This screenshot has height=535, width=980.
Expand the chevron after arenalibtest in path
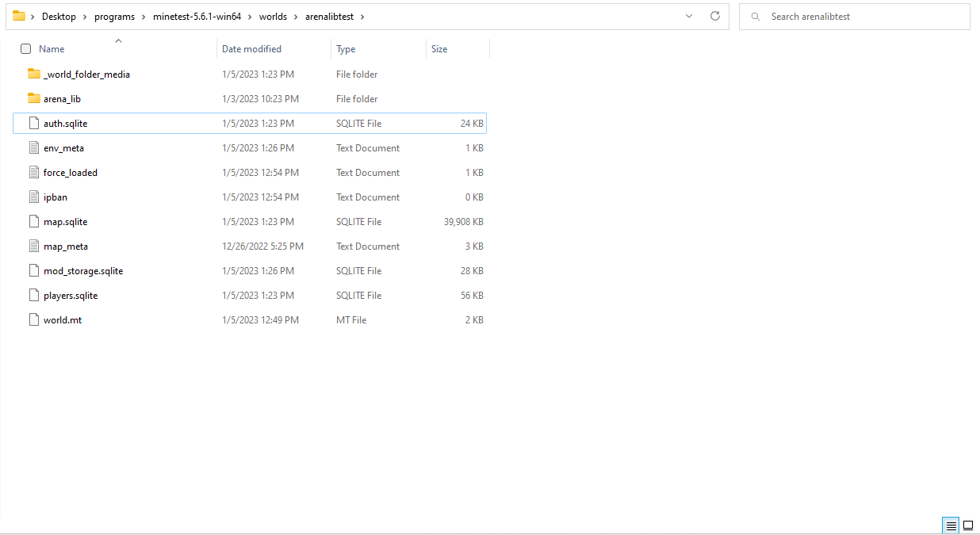pos(362,17)
